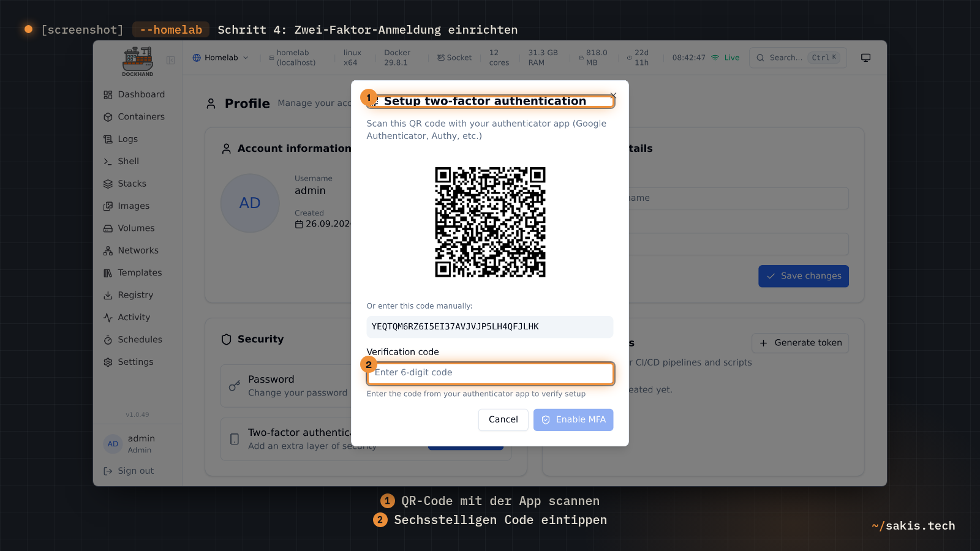Focus the 6-digit verification code field
The image size is (980, 551).
(x=490, y=373)
